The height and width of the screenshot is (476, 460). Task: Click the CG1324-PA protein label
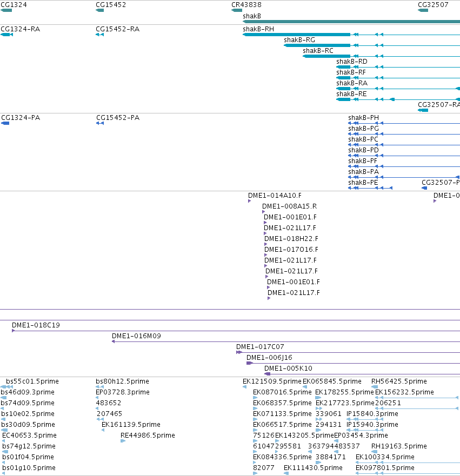pyautogui.click(x=21, y=118)
